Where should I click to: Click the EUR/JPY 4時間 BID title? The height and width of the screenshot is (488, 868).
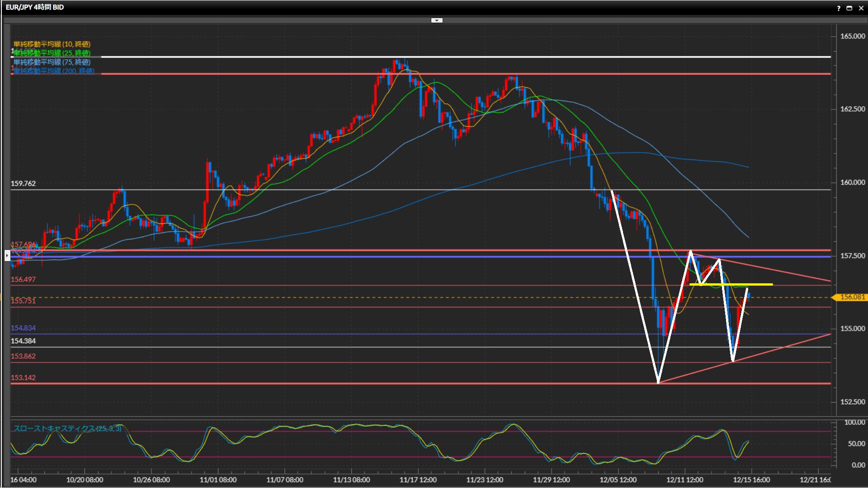(x=35, y=7)
